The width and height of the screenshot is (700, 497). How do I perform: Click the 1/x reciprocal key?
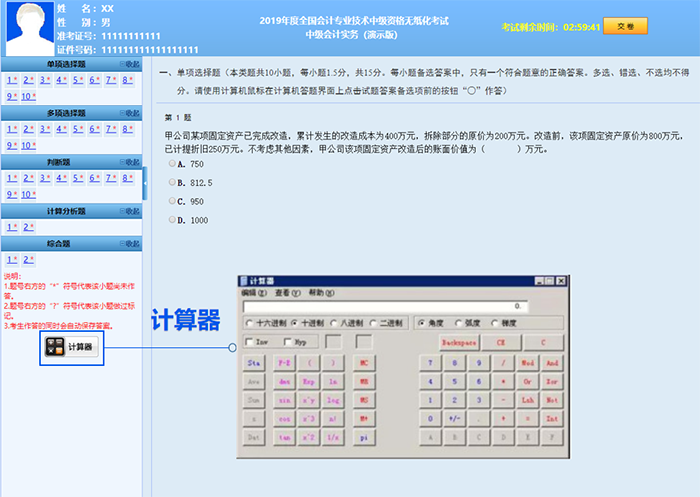point(333,438)
